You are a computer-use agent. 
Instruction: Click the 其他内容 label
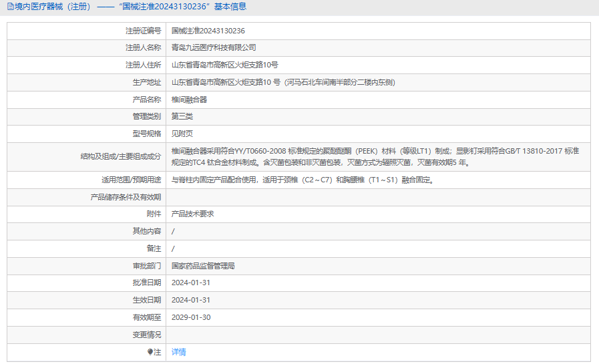click(x=147, y=230)
